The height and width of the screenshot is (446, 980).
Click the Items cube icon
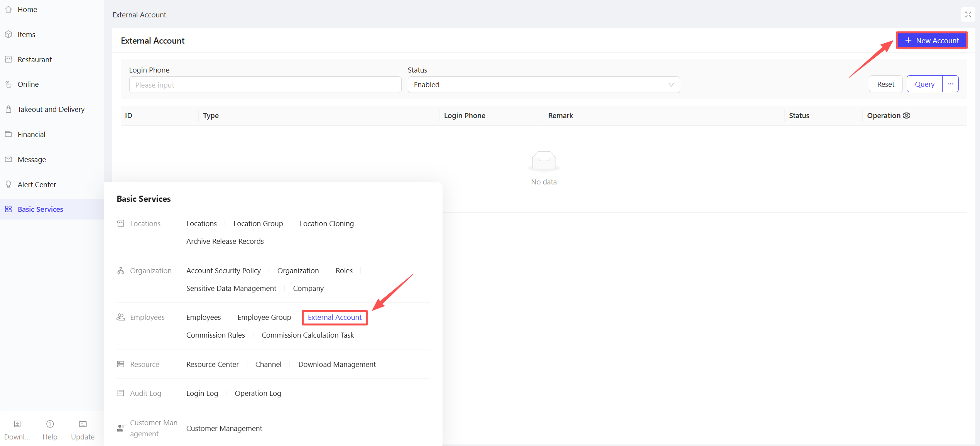(8, 34)
